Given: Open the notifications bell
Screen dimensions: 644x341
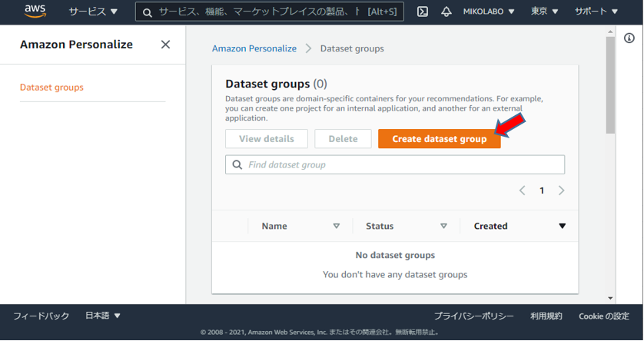Looking at the screenshot, I should (446, 12).
